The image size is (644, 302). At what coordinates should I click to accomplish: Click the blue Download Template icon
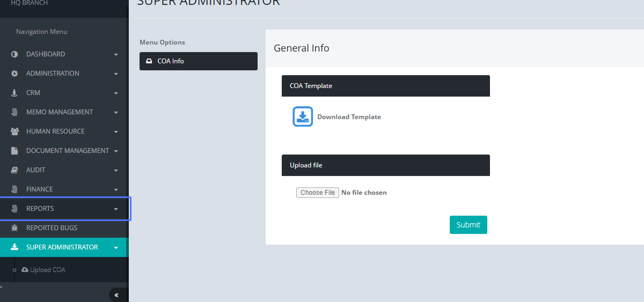(303, 116)
